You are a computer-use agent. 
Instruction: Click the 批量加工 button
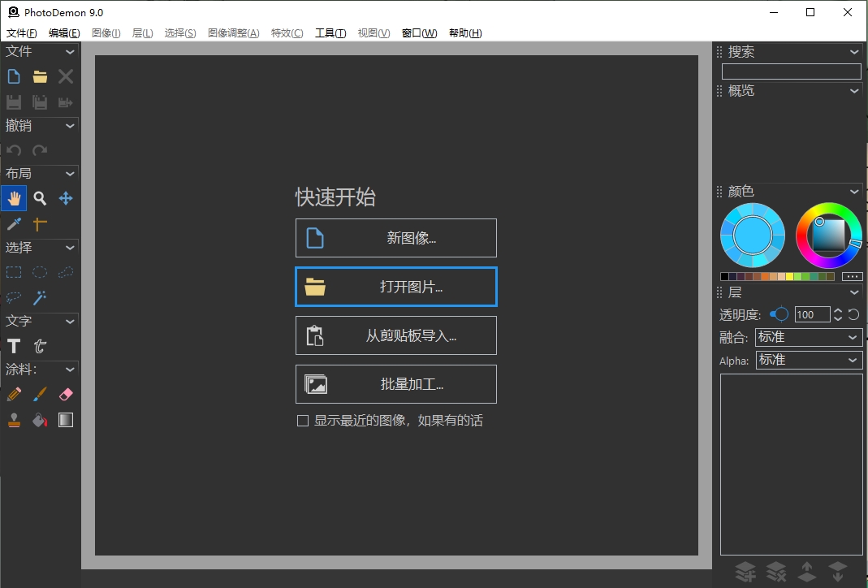395,383
